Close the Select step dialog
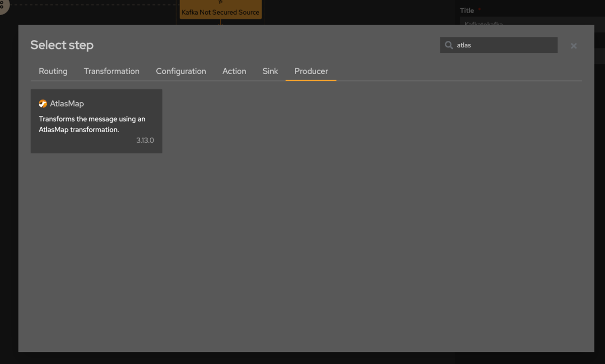The height and width of the screenshot is (364, 605). (574, 46)
